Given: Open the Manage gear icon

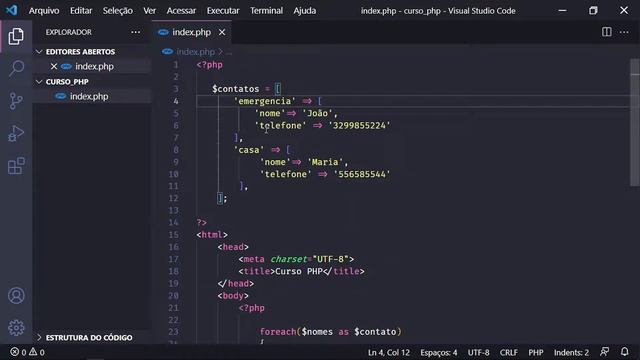Looking at the screenshot, I should (16, 327).
